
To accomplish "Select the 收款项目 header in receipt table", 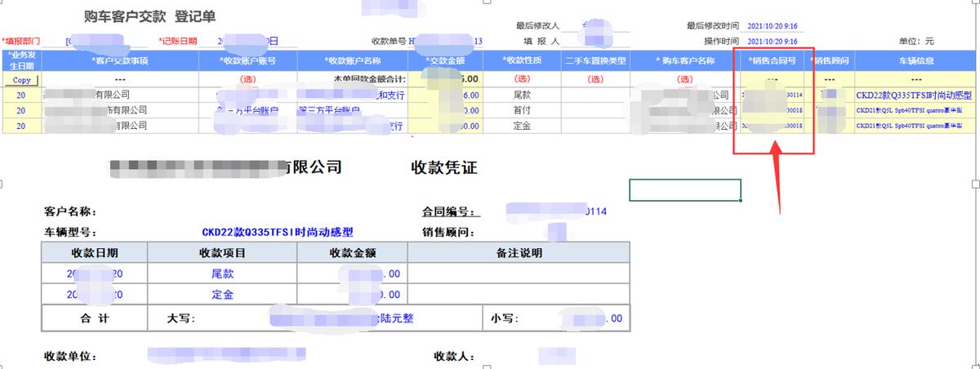I will (222, 252).
